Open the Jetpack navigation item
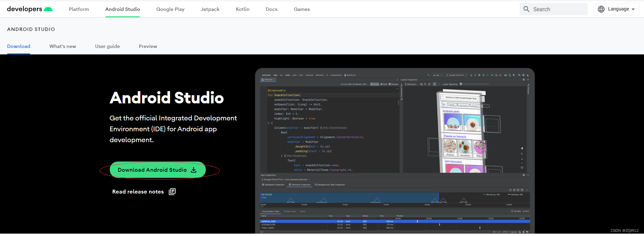The height and width of the screenshot is (236, 644). pos(210,9)
